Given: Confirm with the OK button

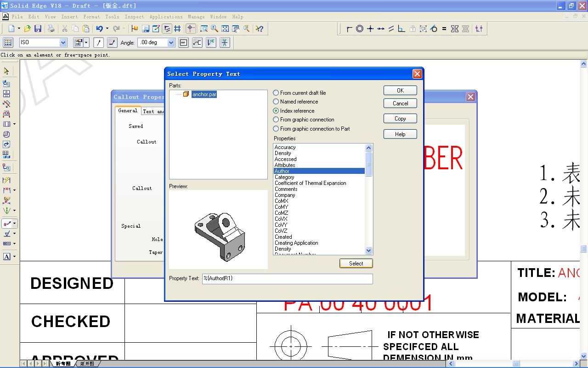Looking at the screenshot, I should click(x=400, y=91).
